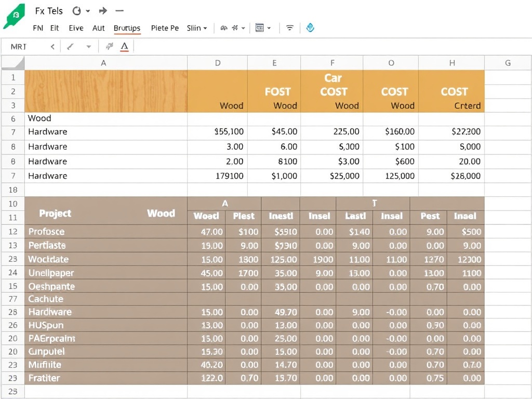The width and height of the screenshot is (532, 399).
Task: Open the Brutips menu
Action: tap(127, 28)
